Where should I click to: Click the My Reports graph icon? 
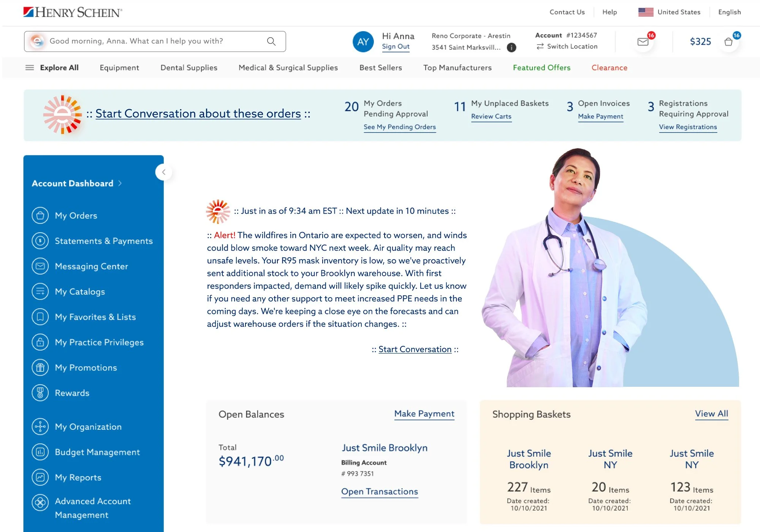pos(40,477)
